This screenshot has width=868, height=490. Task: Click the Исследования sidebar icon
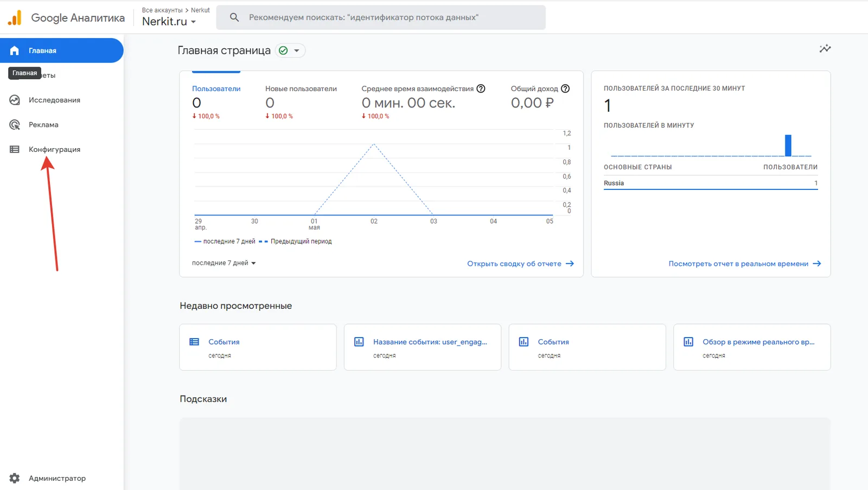point(15,100)
